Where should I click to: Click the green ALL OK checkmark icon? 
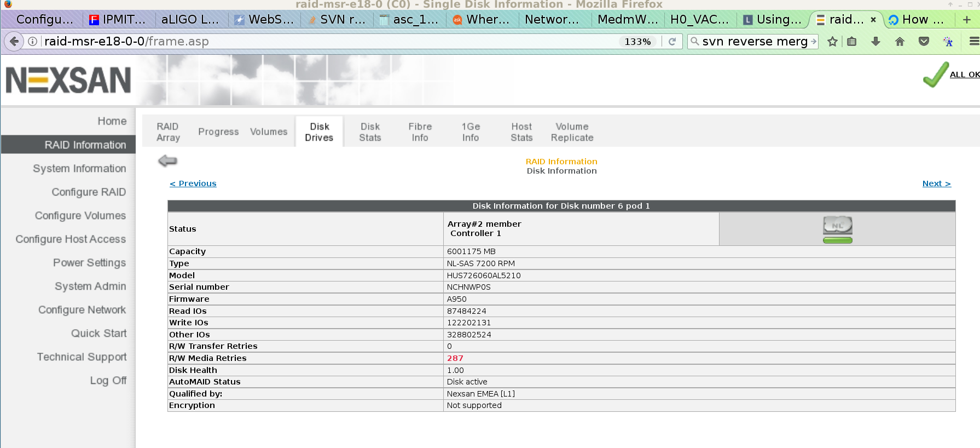point(936,74)
